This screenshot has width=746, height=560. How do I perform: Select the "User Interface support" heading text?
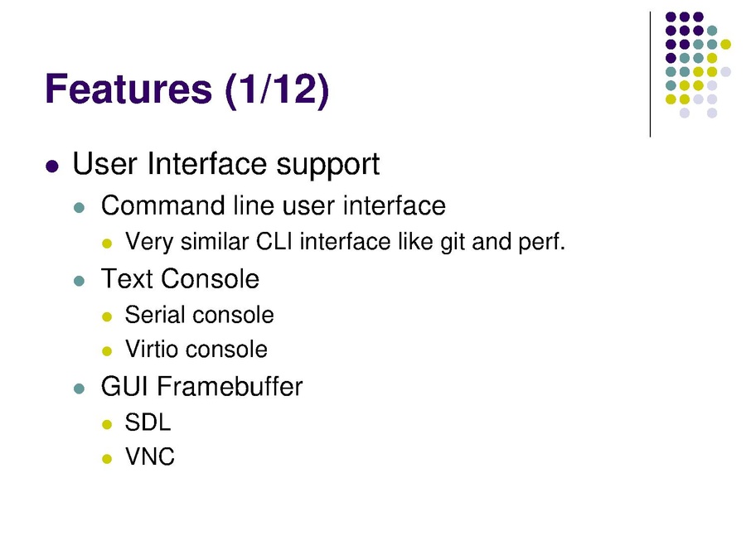pos(226,164)
